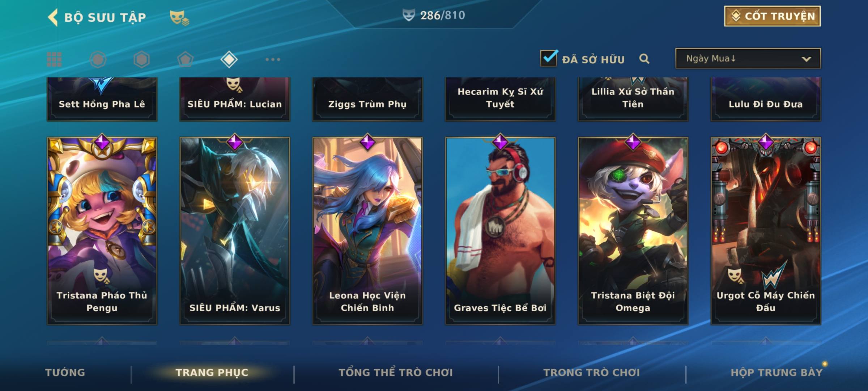868x391 pixels.
Task: Switch to the Tướng tab
Action: pyautogui.click(x=65, y=373)
